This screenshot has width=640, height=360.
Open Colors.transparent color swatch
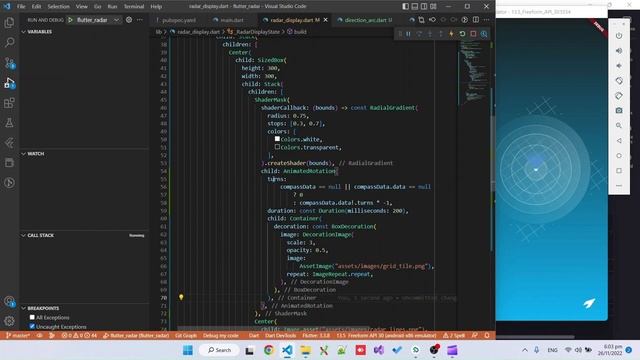277,147
